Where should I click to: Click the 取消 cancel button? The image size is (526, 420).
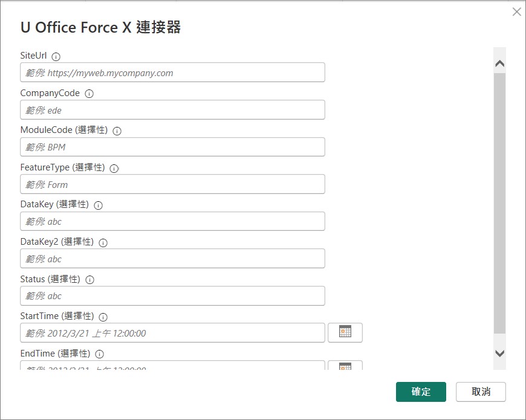pos(481,392)
